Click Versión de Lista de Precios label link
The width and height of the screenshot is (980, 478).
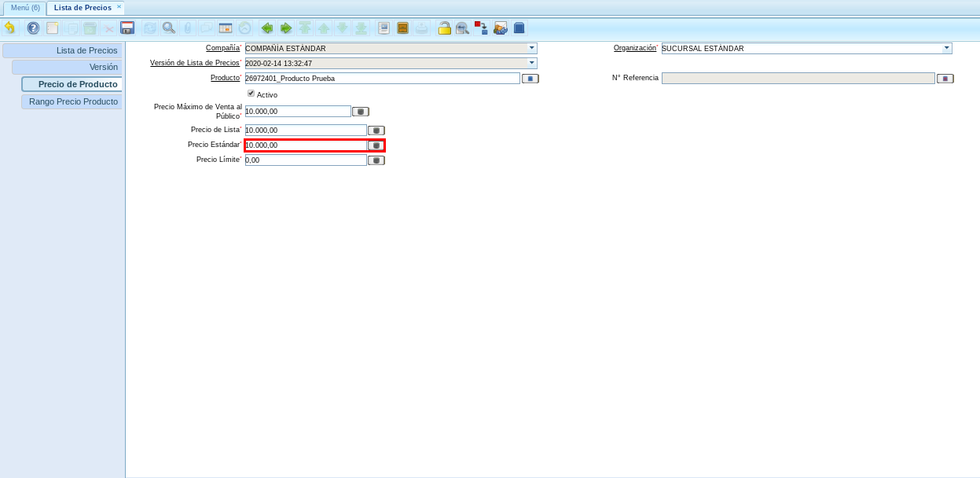pyautogui.click(x=195, y=63)
